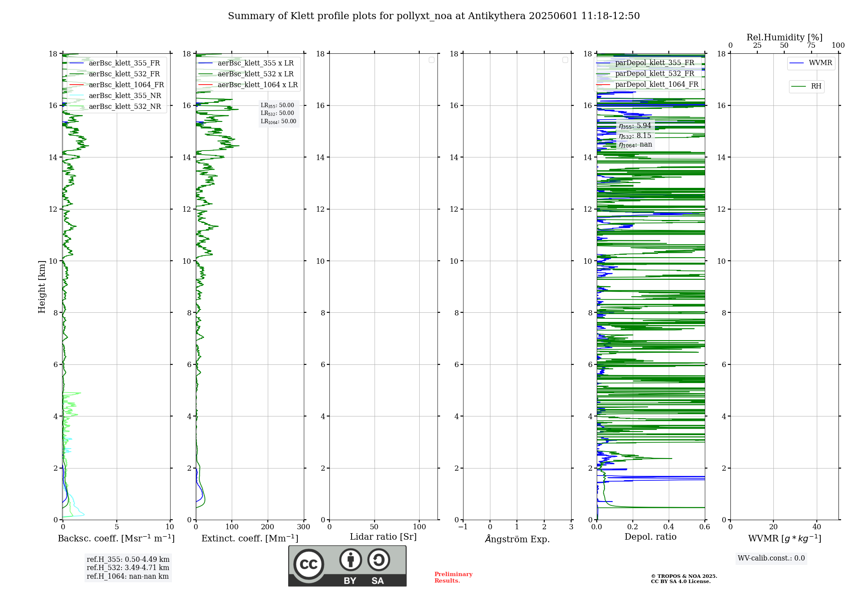Click the attribution person icon above BY

pos(351,560)
